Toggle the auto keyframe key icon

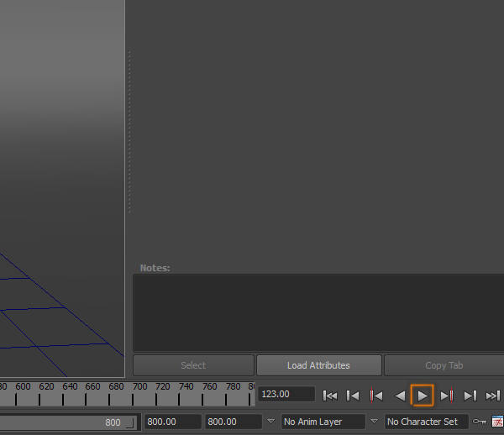pyautogui.click(x=480, y=422)
